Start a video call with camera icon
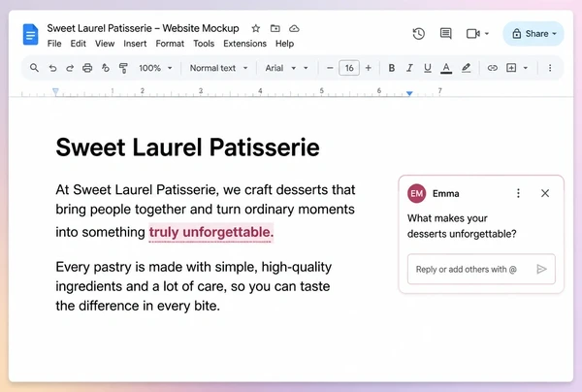This screenshot has width=582, height=392. 473,34
